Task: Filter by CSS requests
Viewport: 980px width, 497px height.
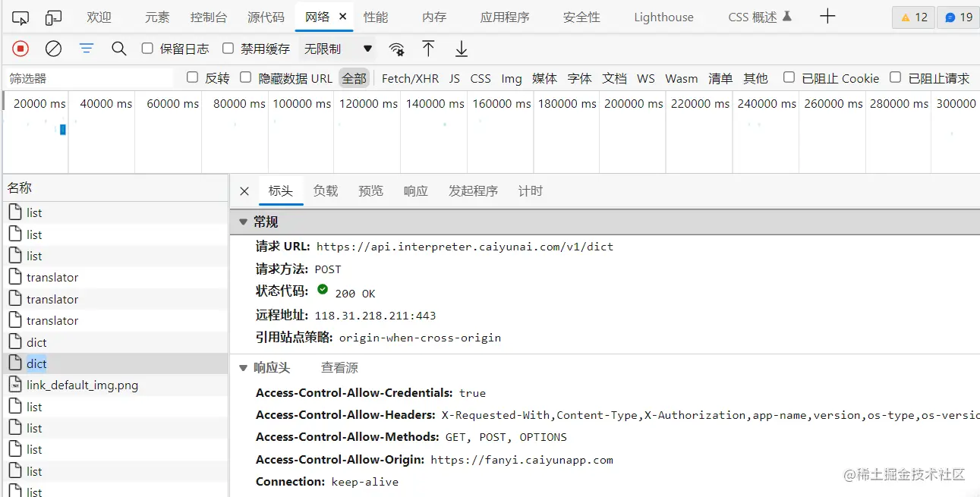Action: click(481, 78)
